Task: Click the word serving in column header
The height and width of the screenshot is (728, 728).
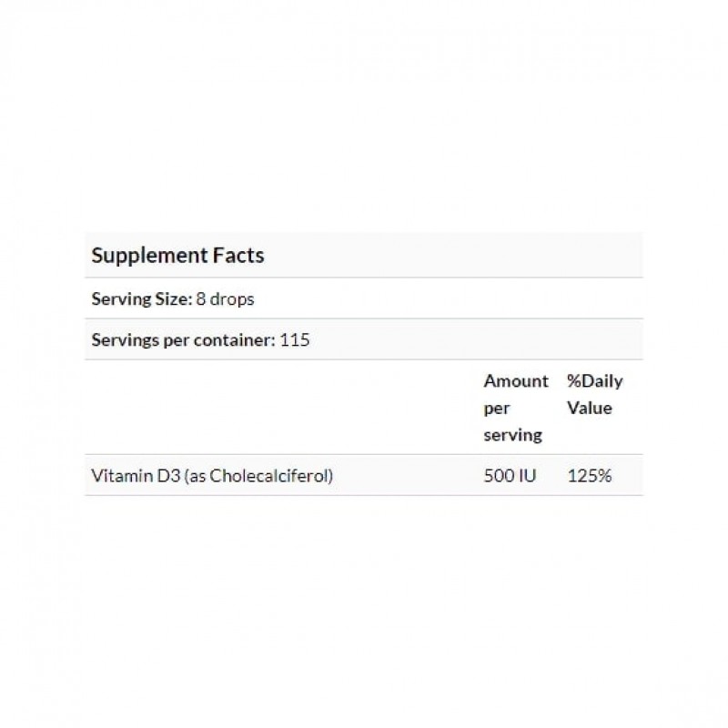Action: click(512, 436)
